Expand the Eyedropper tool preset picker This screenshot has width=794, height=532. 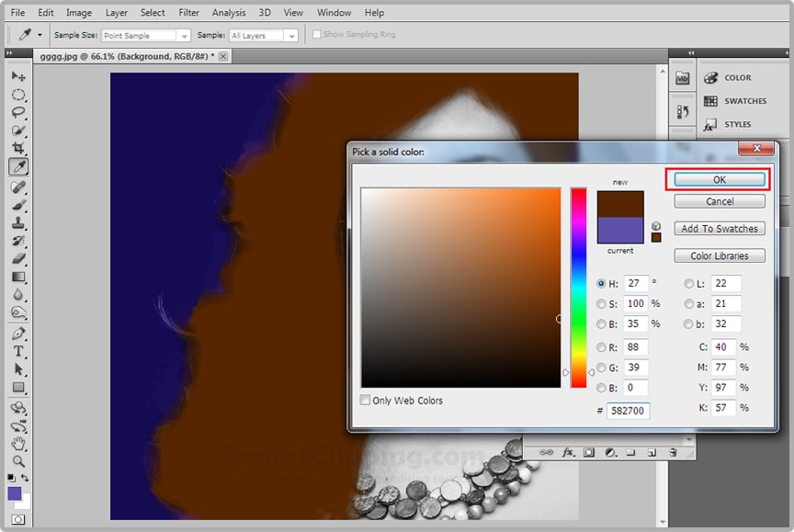tap(40, 35)
